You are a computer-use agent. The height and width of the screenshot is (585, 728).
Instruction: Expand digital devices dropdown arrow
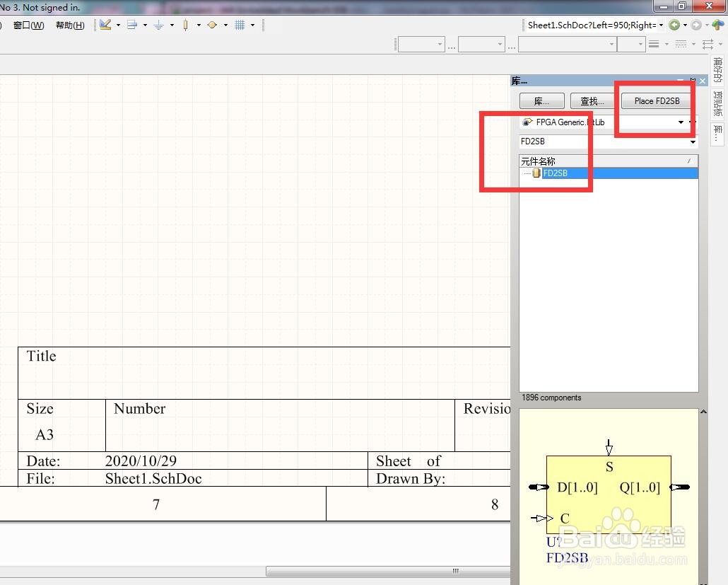coord(199,25)
